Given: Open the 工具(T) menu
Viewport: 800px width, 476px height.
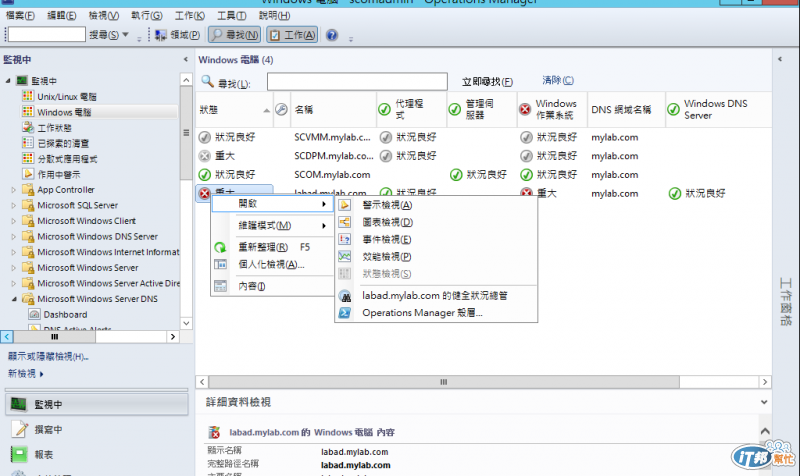Looking at the screenshot, I should [x=232, y=16].
